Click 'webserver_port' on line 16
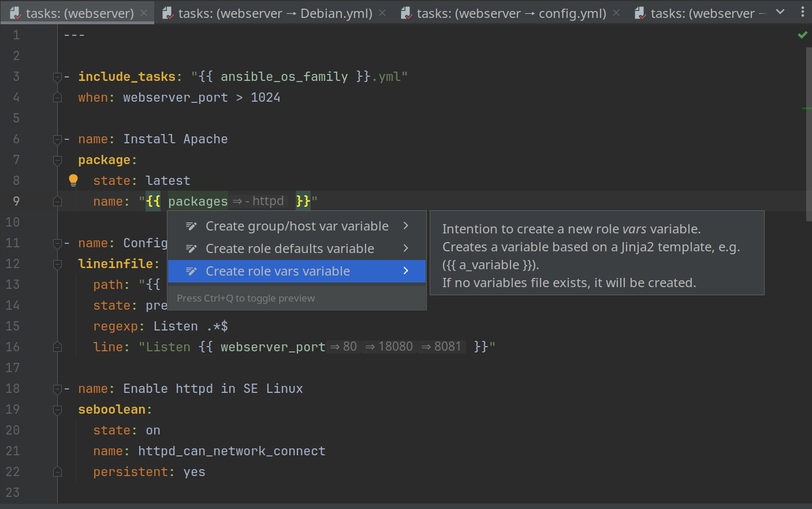812x509 pixels. [x=273, y=347]
